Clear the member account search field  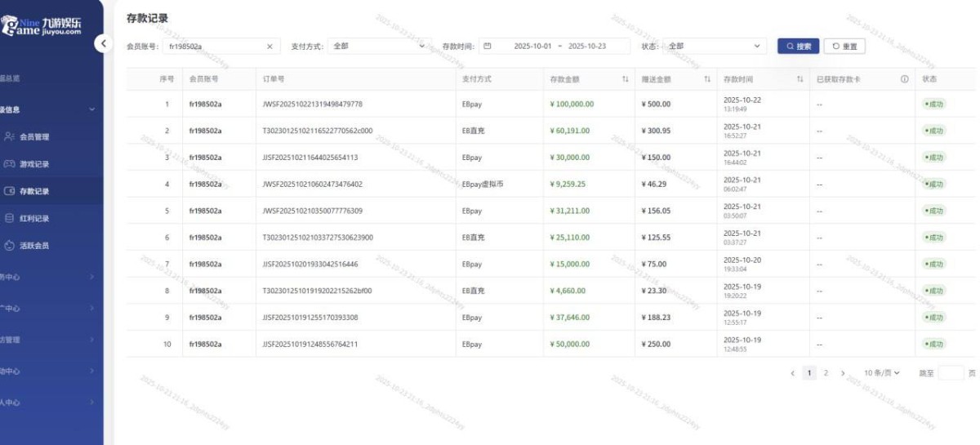point(269,47)
